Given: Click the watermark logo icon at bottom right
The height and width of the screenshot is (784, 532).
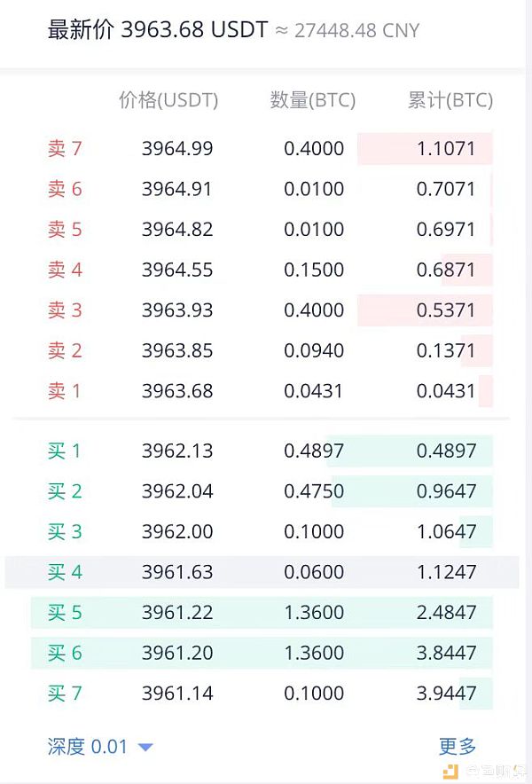Looking at the screenshot, I should [450, 772].
